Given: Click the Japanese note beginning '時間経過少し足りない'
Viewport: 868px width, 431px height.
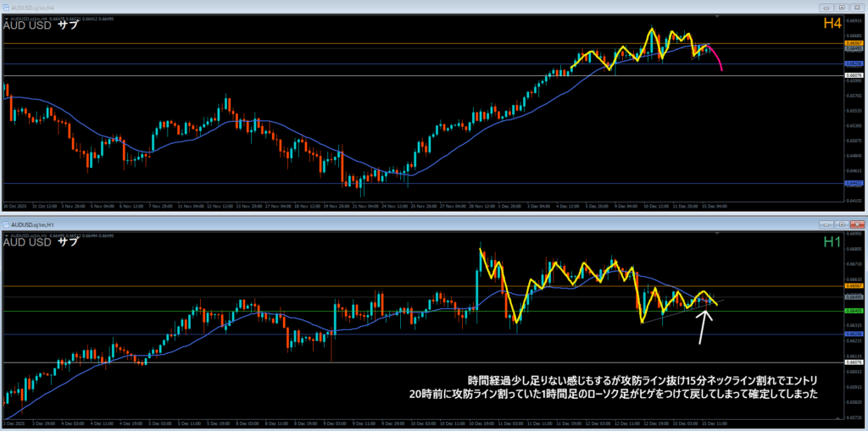Looking at the screenshot, I should 643,381.
